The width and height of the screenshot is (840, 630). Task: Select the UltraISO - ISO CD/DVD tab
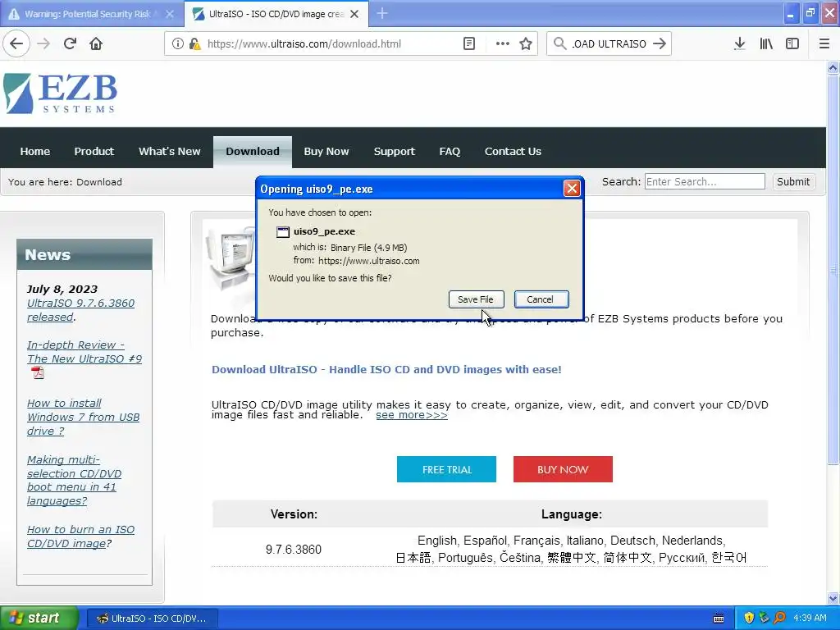276,14
